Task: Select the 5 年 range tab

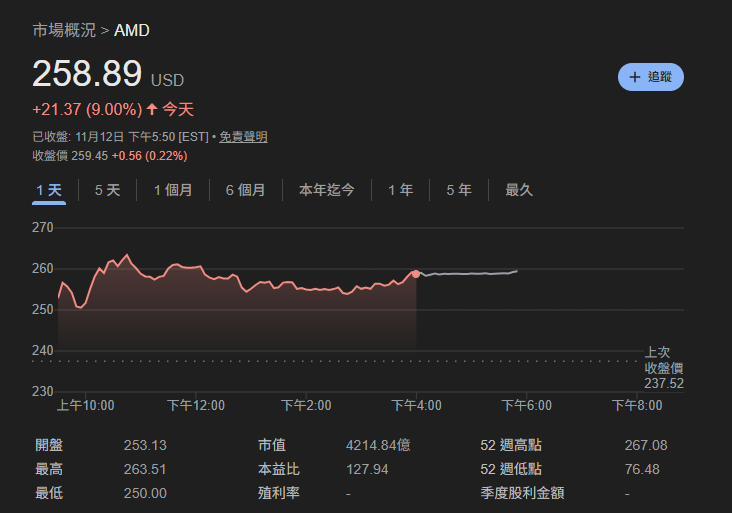Action: pyautogui.click(x=459, y=190)
